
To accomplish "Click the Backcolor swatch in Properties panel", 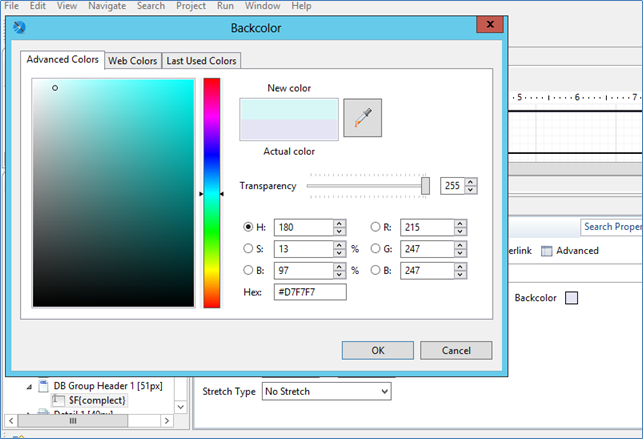I will (571, 298).
